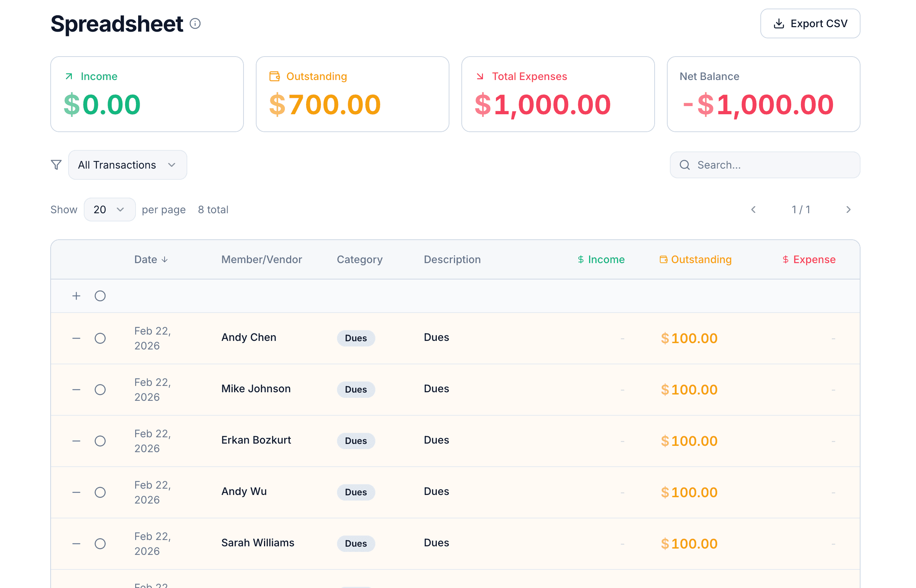Click the minus icon on Andy Chen row
This screenshot has width=916, height=588.
76,338
